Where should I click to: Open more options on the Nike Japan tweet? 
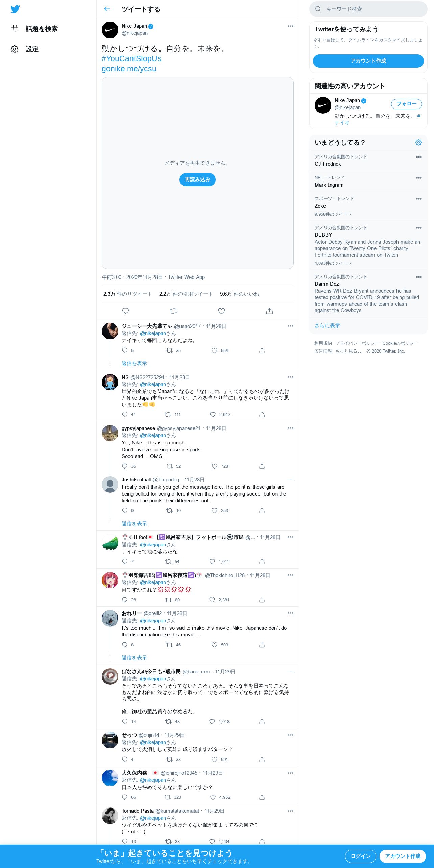290,26
